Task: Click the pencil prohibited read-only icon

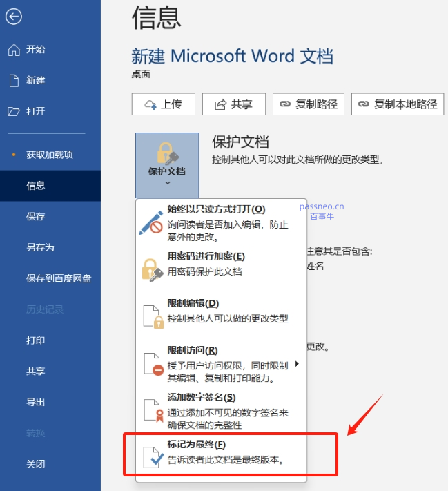Action: pyautogui.click(x=151, y=223)
